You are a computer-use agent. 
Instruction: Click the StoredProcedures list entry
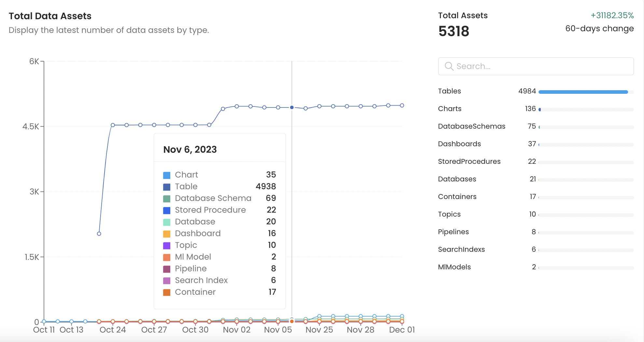click(x=469, y=162)
